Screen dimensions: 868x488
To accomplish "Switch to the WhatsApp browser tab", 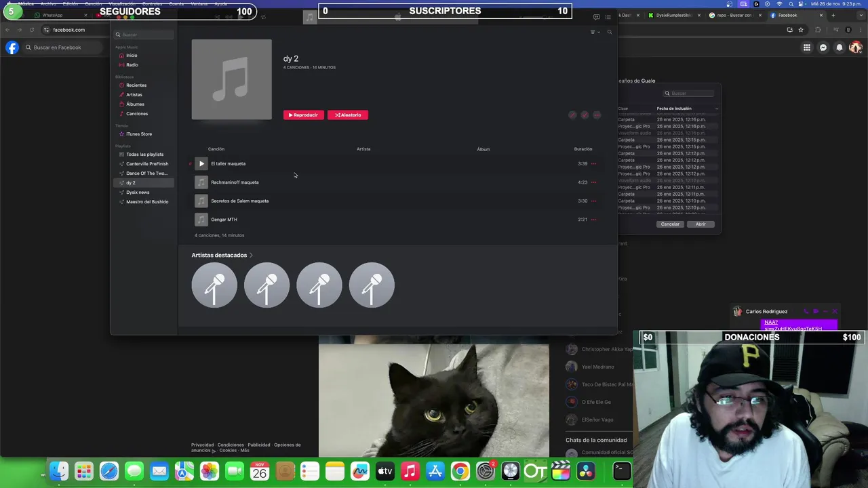I will (x=61, y=15).
